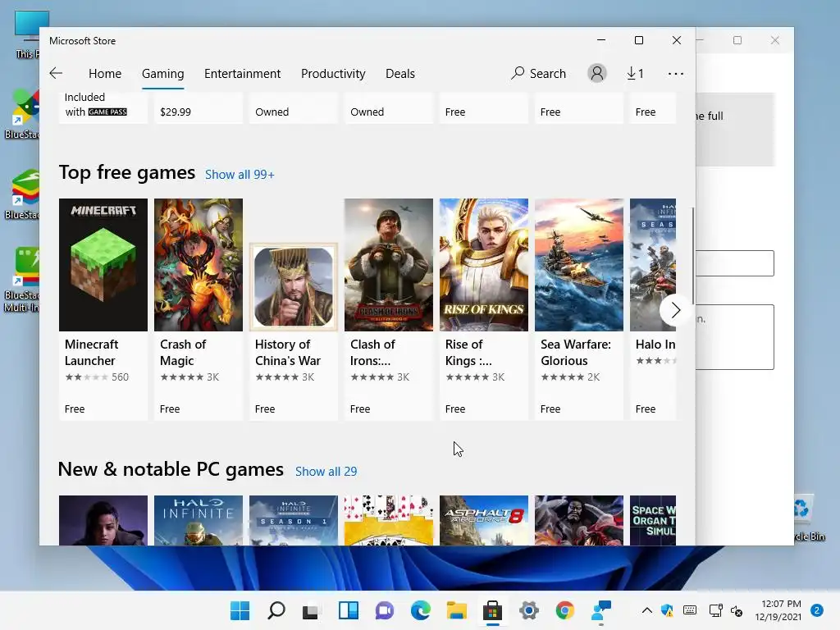Image resolution: width=840 pixels, height=630 pixels.
Task: Click the Microsoft Store taskbar icon
Action: (492, 610)
